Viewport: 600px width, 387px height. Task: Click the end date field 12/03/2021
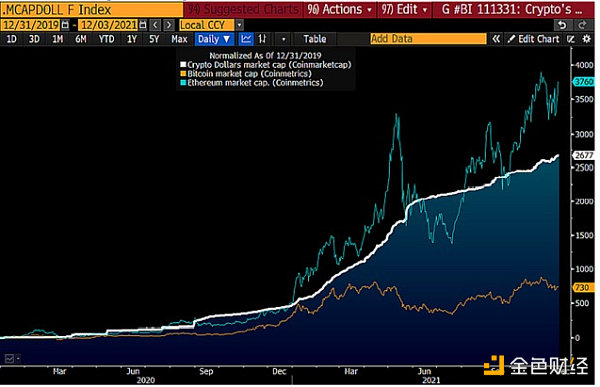click(x=109, y=25)
